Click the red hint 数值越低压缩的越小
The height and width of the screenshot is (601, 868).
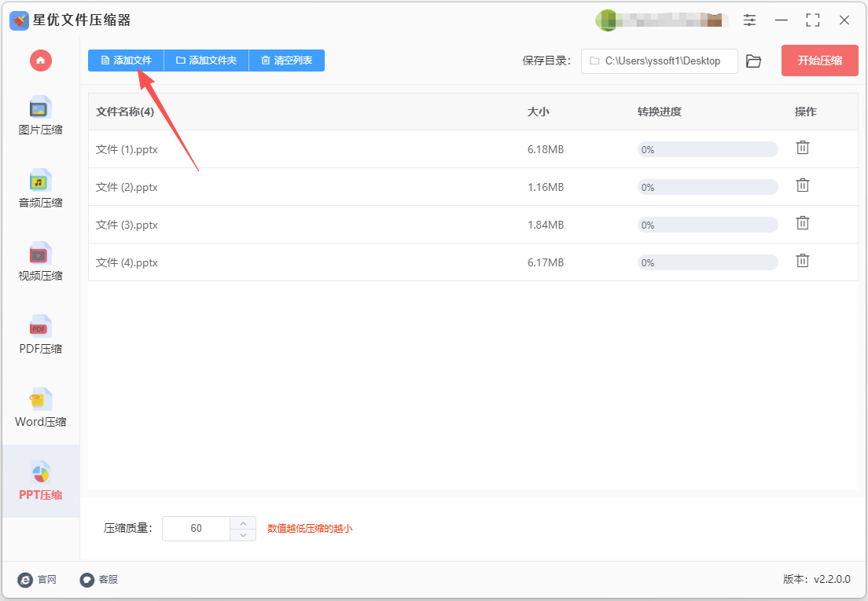pyautogui.click(x=310, y=529)
